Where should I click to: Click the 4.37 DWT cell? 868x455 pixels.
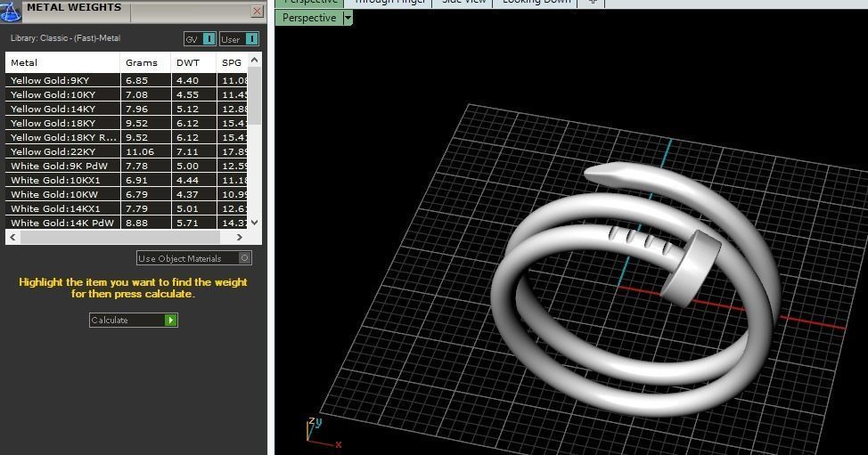pyautogui.click(x=193, y=195)
